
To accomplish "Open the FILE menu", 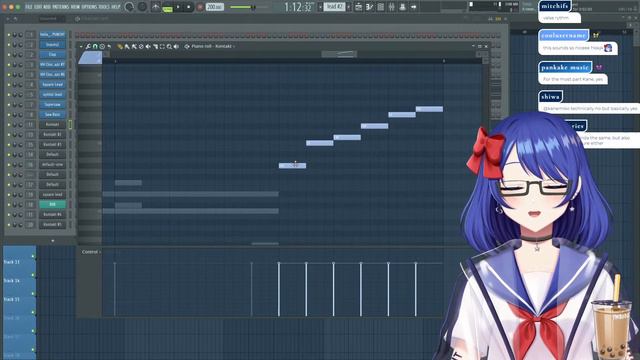I will coord(29,7).
